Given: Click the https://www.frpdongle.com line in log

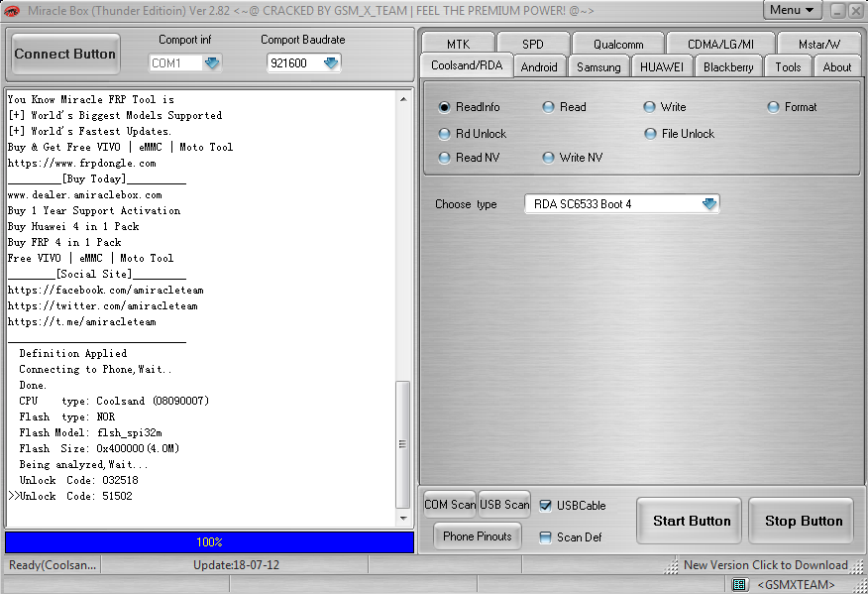Looking at the screenshot, I should tap(82, 163).
